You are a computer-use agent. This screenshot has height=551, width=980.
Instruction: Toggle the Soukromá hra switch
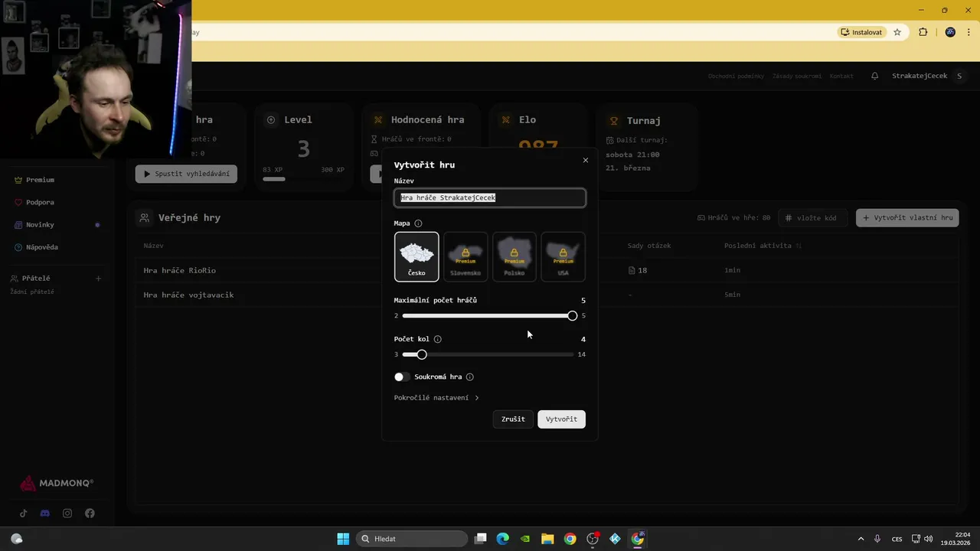point(402,377)
